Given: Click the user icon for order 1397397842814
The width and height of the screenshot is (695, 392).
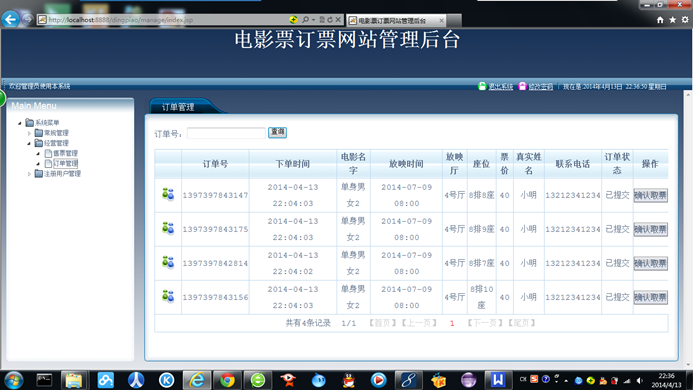Looking at the screenshot, I should (168, 263).
